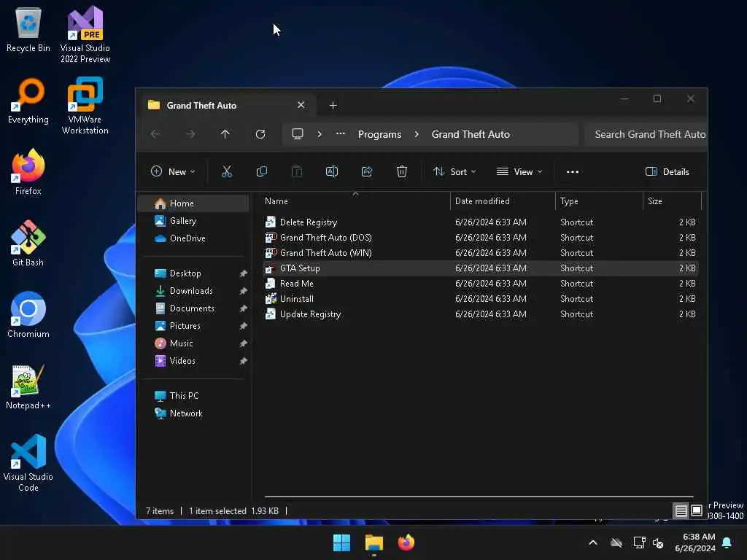Click the Refresh icon near address bar
The height and width of the screenshot is (560, 747).
[x=260, y=134]
